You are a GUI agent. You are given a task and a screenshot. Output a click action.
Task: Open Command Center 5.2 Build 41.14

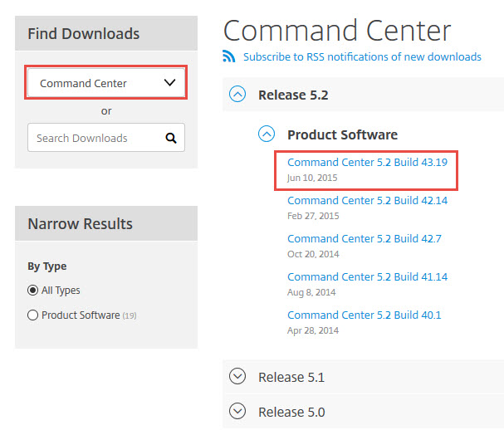[367, 277]
